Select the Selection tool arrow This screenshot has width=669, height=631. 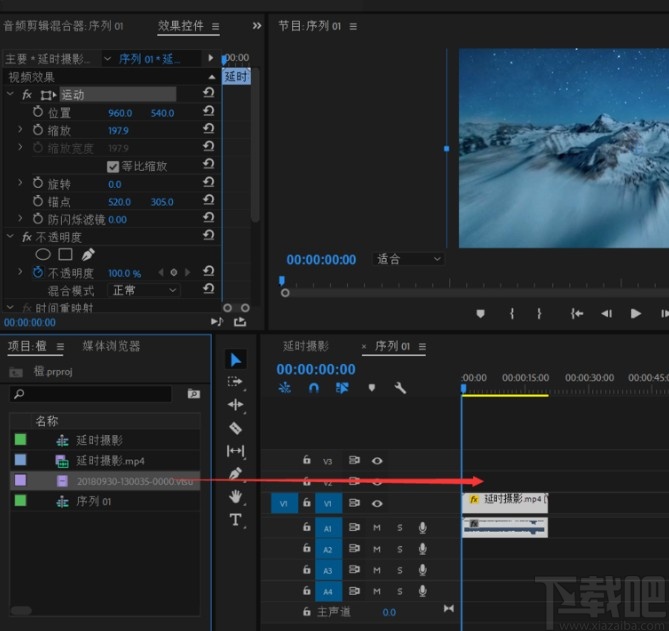tap(236, 360)
